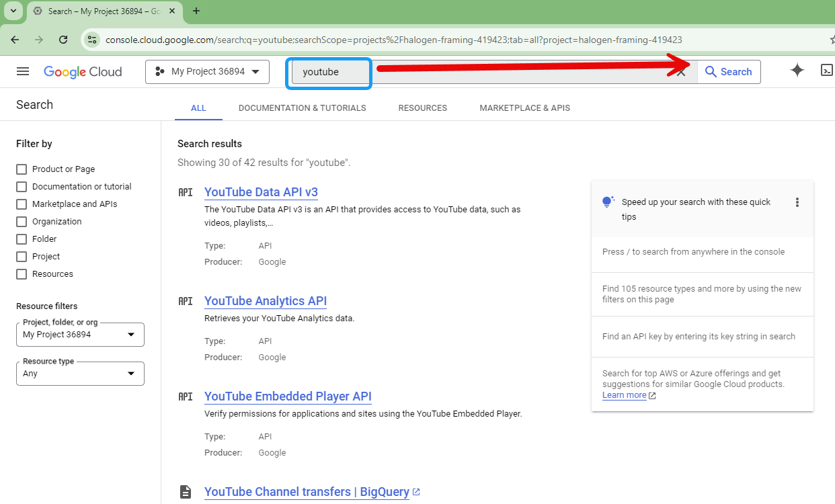Check the Project filter
Image resolution: width=835 pixels, height=504 pixels.
(22, 257)
